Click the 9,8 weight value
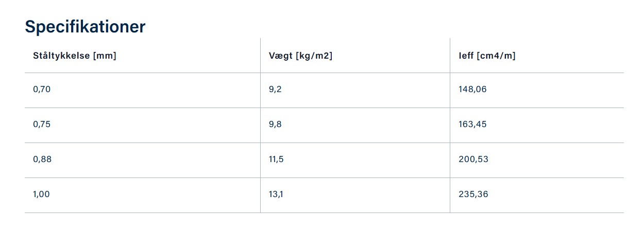644x230 pixels. (275, 125)
